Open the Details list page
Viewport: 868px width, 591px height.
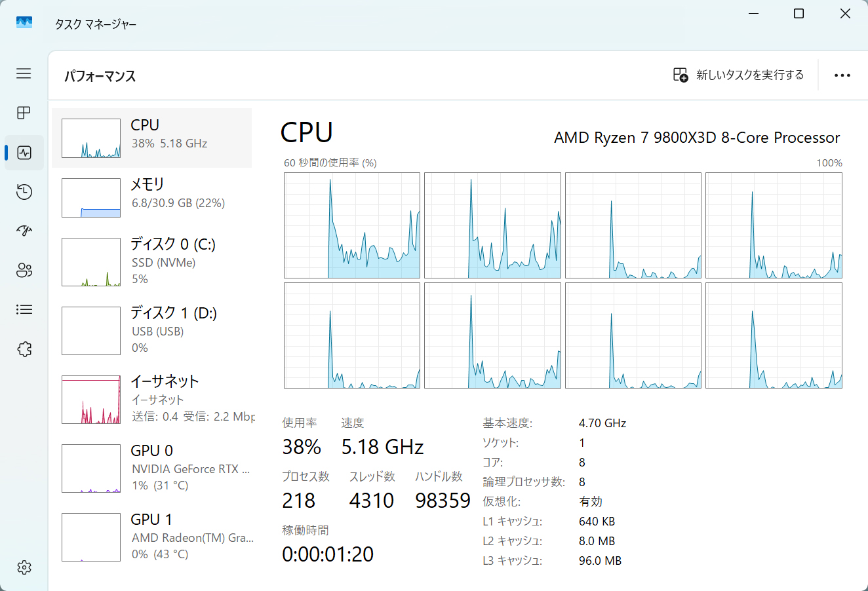coord(24,309)
